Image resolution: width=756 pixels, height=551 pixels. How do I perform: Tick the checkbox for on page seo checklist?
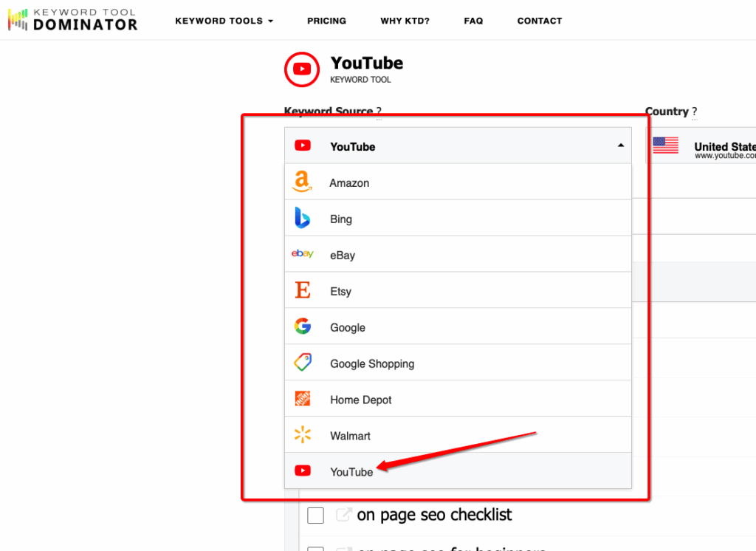[315, 516]
